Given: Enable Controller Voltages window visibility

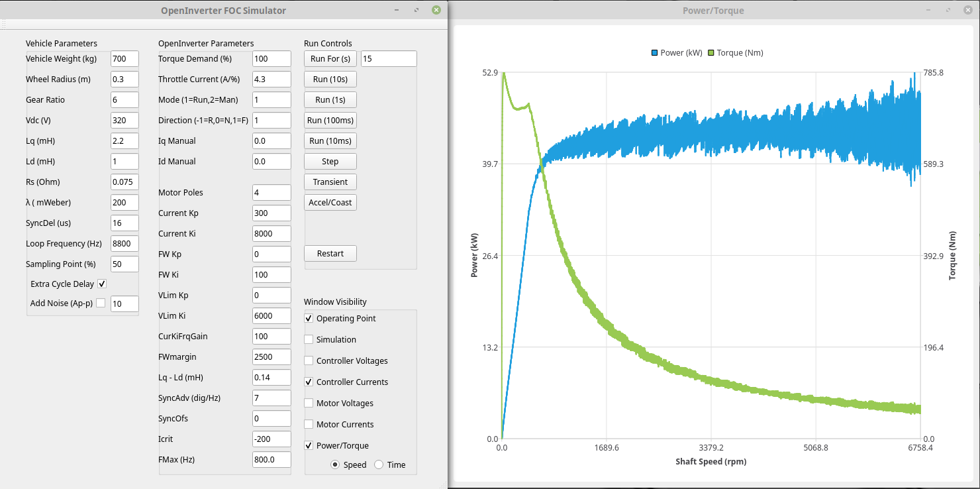Looking at the screenshot, I should 309,361.
